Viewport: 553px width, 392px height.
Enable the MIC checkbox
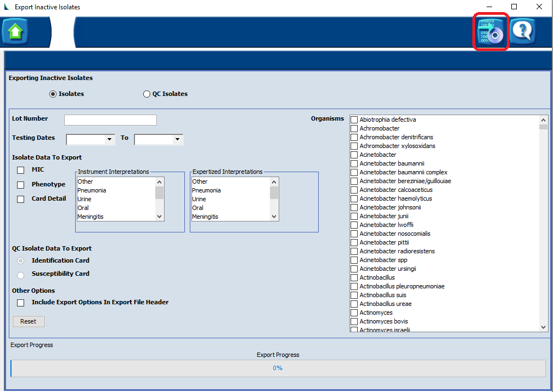coord(21,171)
